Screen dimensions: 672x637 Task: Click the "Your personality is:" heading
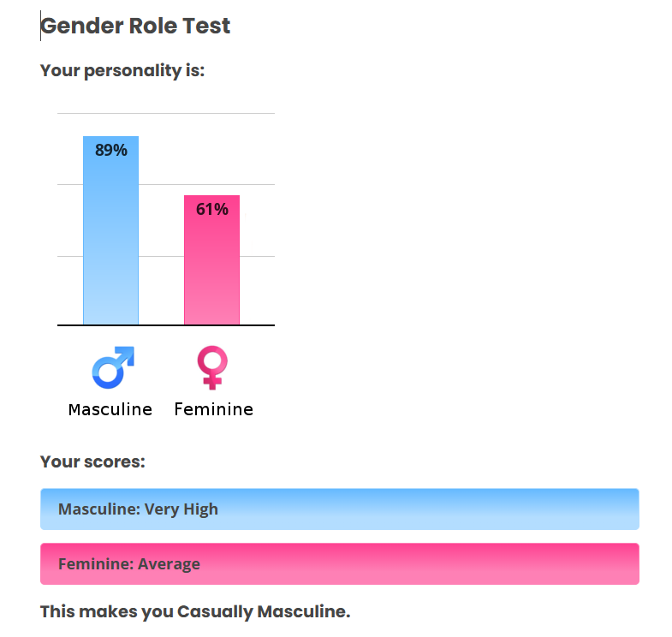click(x=122, y=71)
